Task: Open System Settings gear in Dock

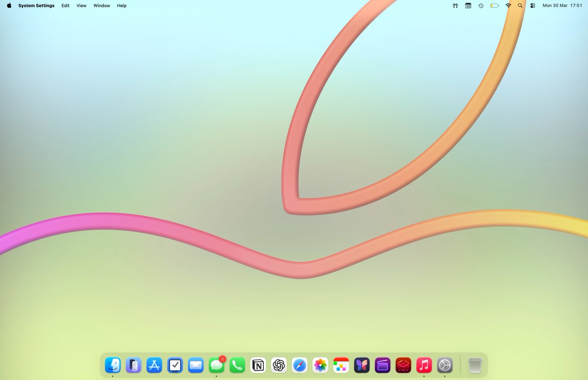Action: tap(445, 365)
